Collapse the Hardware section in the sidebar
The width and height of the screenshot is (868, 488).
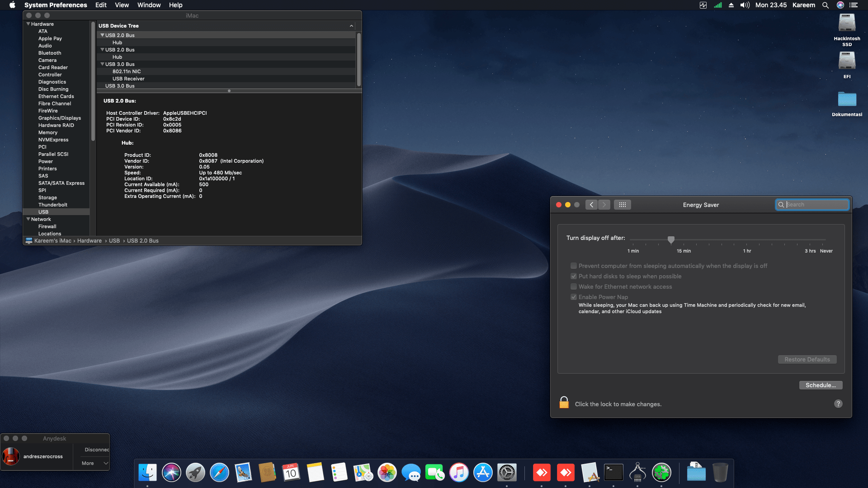point(29,24)
